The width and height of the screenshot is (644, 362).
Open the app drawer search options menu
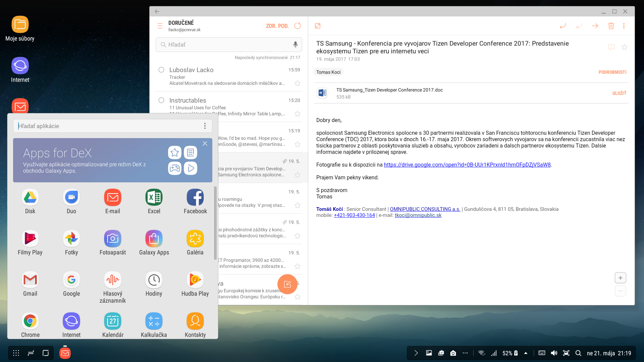point(205,126)
